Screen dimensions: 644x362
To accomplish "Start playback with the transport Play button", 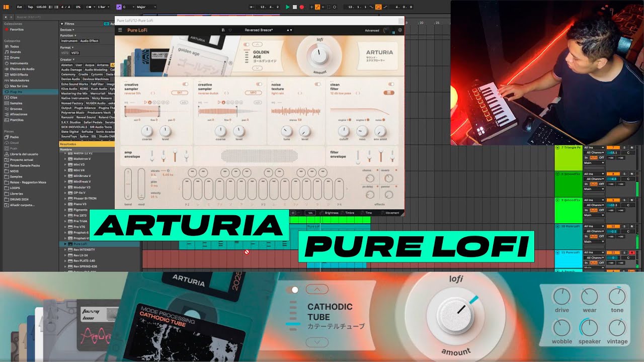I will [x=287, y=7].
